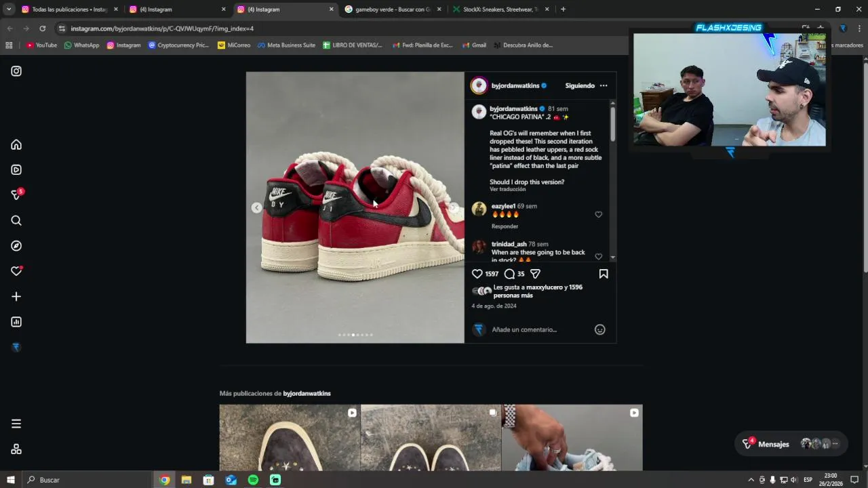Screen dimensions: 868x488
Task: Open byjordanwatkins username in post header
Action: coord(515,85)
